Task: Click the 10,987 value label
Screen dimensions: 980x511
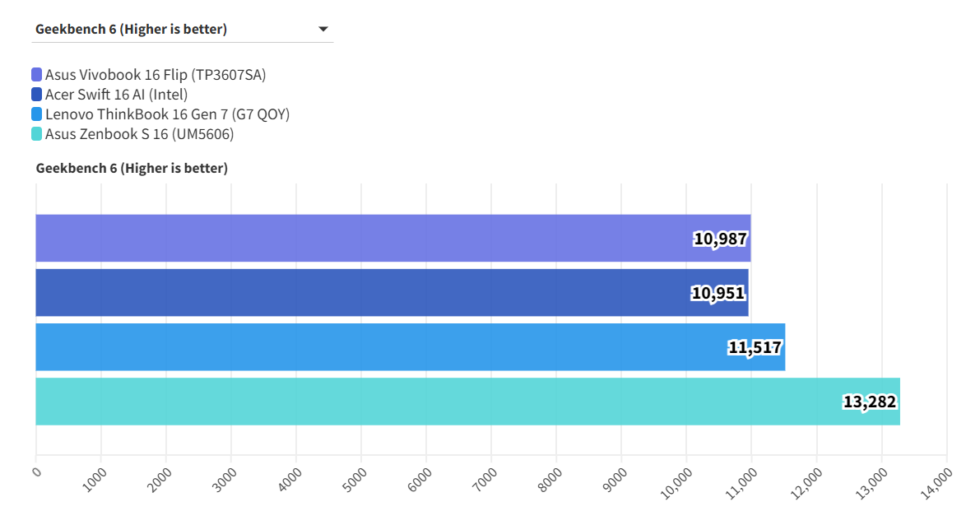Action: tap(720, 239)
